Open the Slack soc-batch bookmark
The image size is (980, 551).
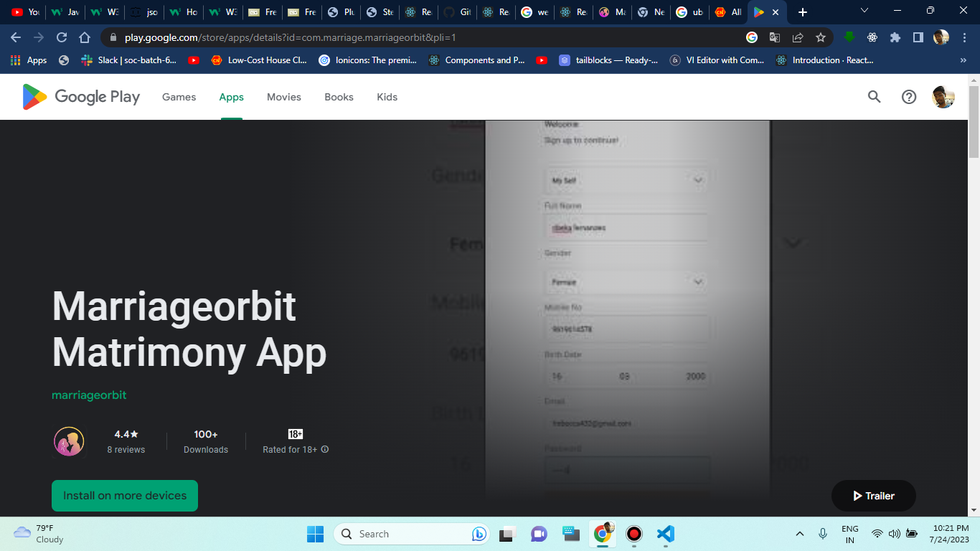pos(128,60)
